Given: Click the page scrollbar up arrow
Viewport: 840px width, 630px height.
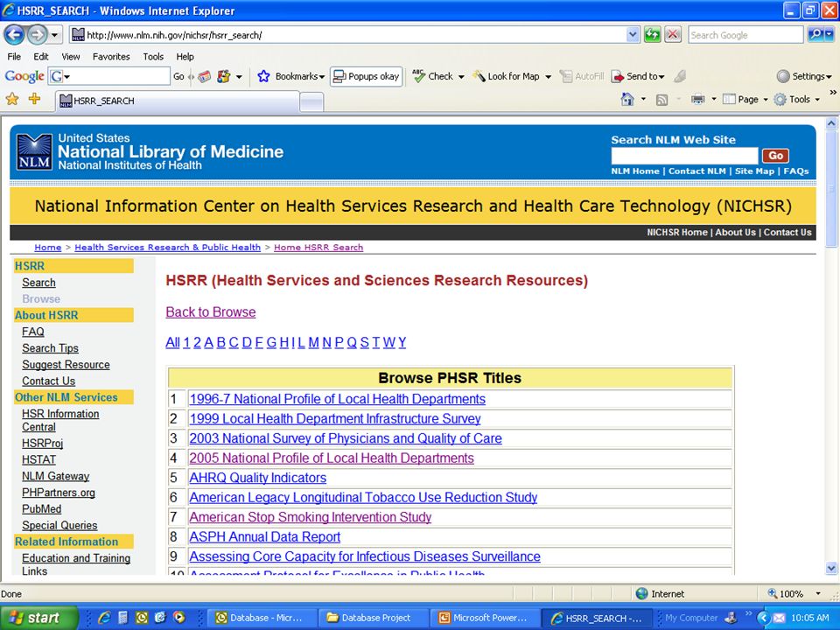Looking at the screenshot, I should 831,123.
